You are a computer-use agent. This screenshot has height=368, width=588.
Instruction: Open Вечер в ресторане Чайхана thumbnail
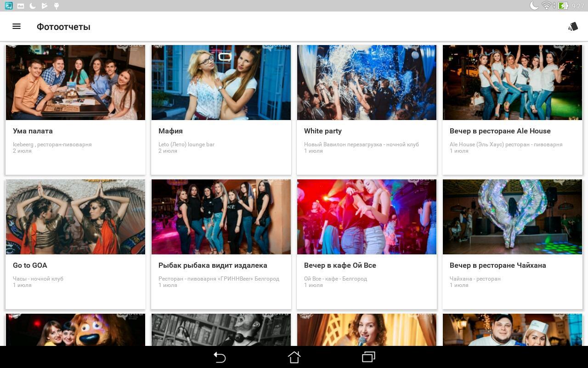512,217
